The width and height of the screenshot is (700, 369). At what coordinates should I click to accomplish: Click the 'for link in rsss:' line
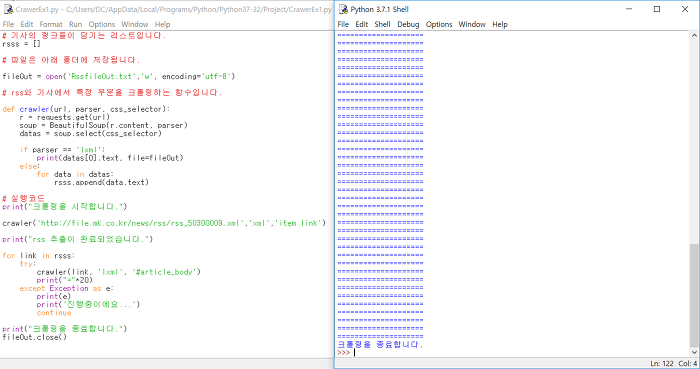pos(39,255)
